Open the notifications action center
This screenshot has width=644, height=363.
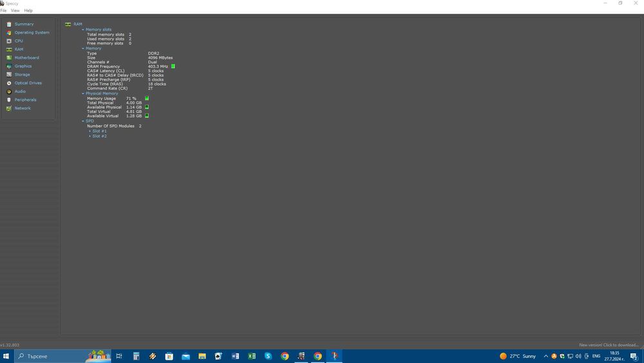coord(634,357)
